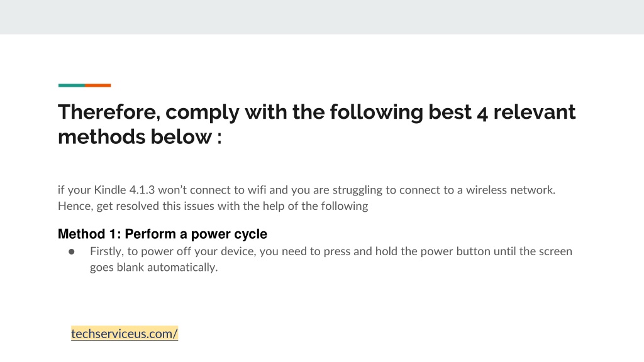Select the 'Method 1: Perform a power cycle' heading

163,234
